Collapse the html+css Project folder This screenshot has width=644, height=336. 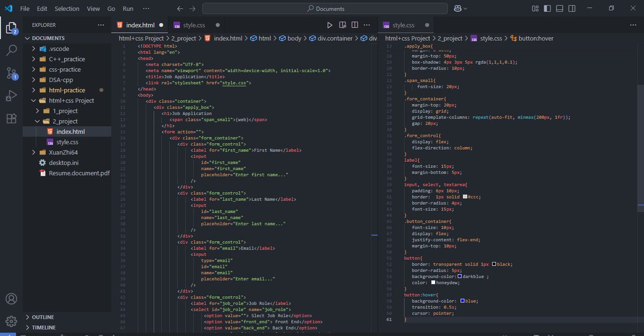click(x=34, y=100)
